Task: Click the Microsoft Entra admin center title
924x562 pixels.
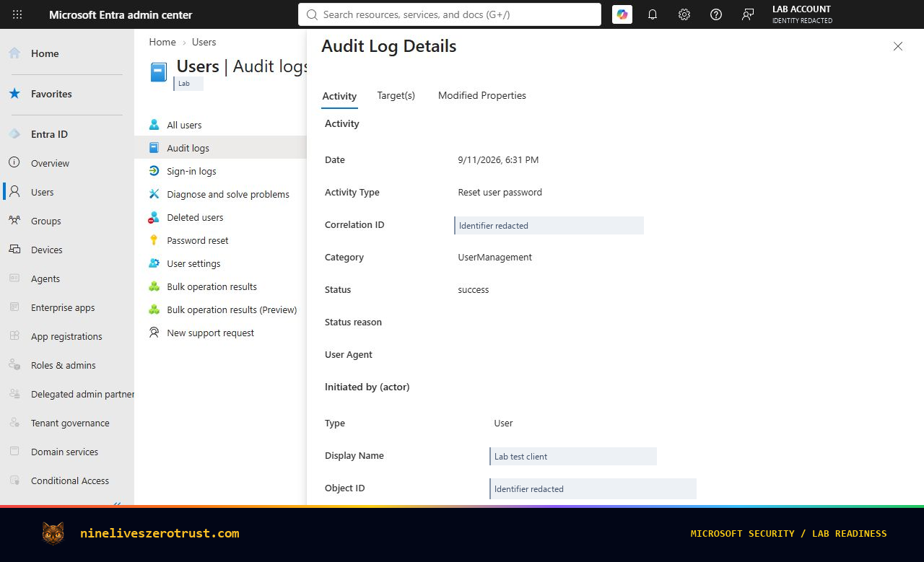Action: (x=121, y=14)
